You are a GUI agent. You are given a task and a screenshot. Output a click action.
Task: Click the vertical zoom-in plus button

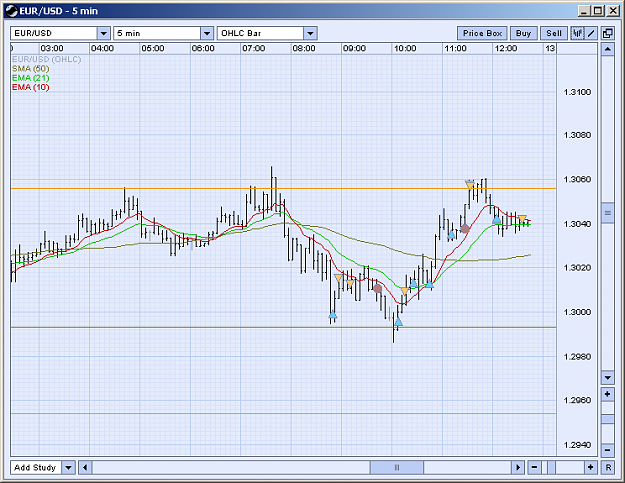click(607, 395)
